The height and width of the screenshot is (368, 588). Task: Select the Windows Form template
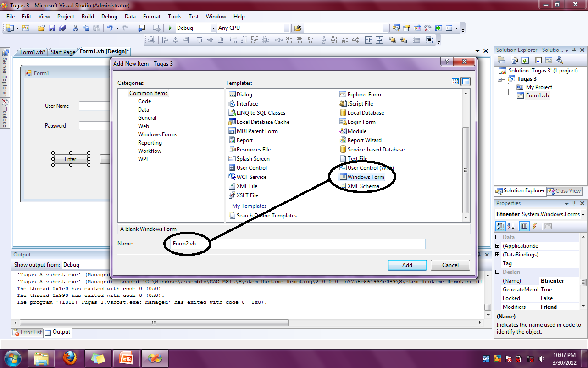point(361,177)
